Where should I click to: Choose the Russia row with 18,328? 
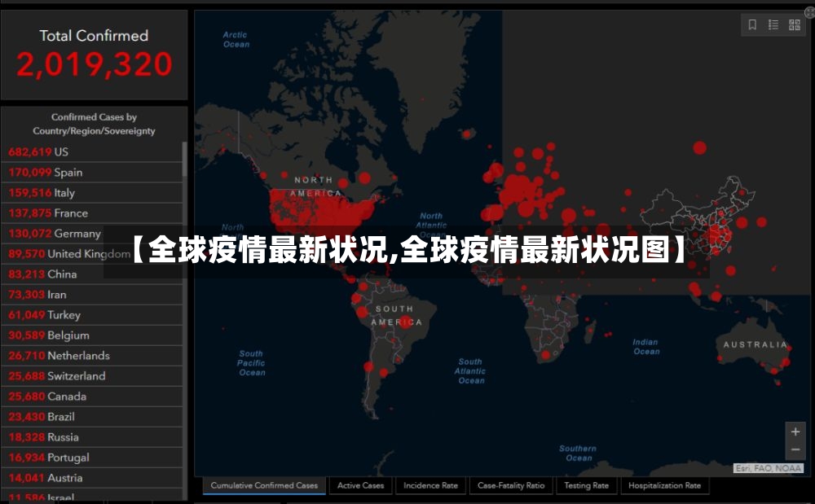coord(92,437)
